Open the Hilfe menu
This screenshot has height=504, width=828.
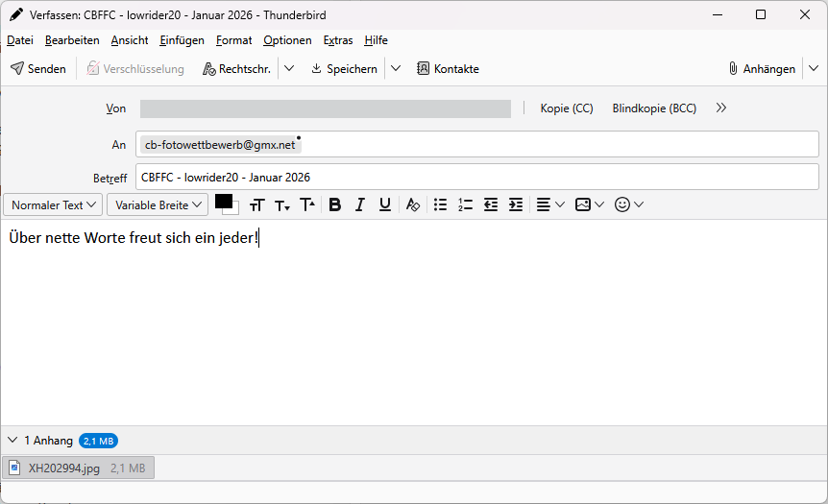[376, 40]
